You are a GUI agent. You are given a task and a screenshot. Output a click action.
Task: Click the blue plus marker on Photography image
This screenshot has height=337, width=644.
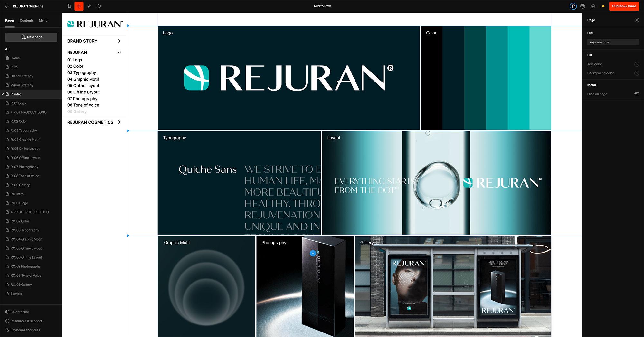313,253
